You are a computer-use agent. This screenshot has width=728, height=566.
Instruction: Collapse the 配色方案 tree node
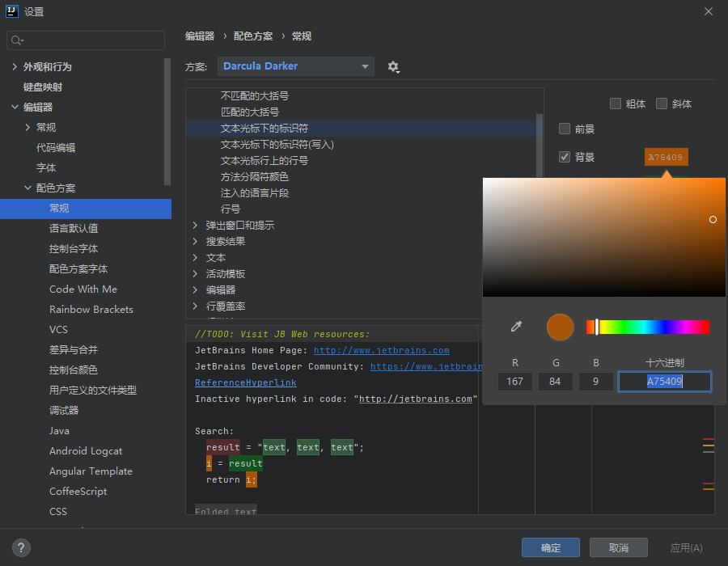(28, 188)
